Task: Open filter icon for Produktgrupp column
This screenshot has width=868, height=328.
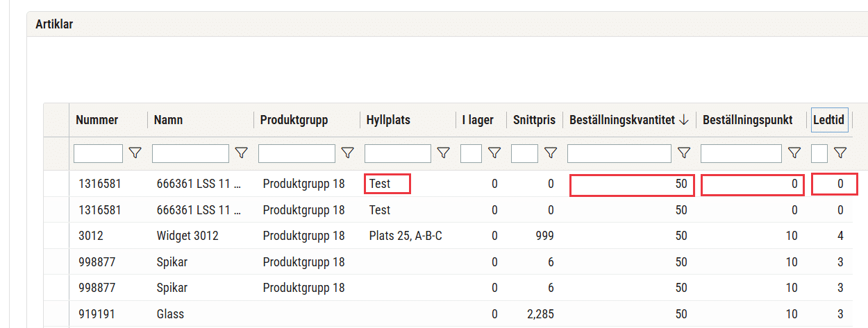Action: 347,153
